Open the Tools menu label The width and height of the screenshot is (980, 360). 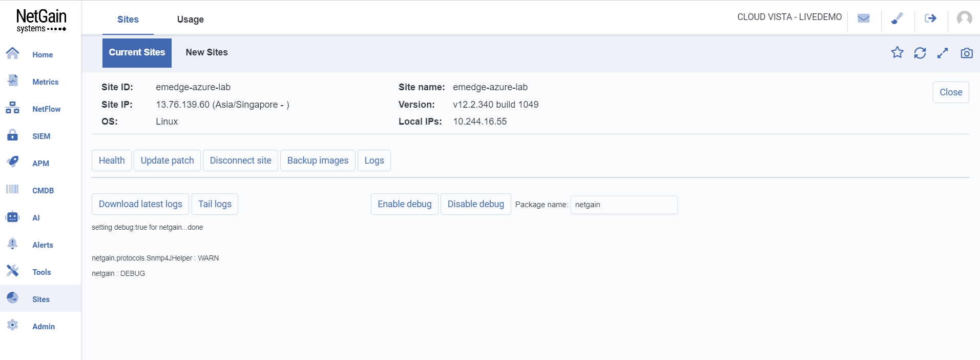pos(41,272)
